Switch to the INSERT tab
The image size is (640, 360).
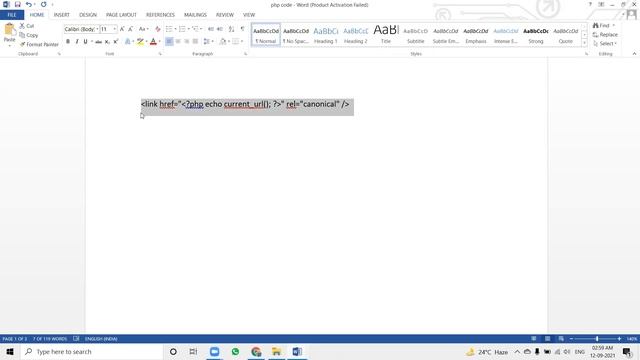tap(62, 15)
